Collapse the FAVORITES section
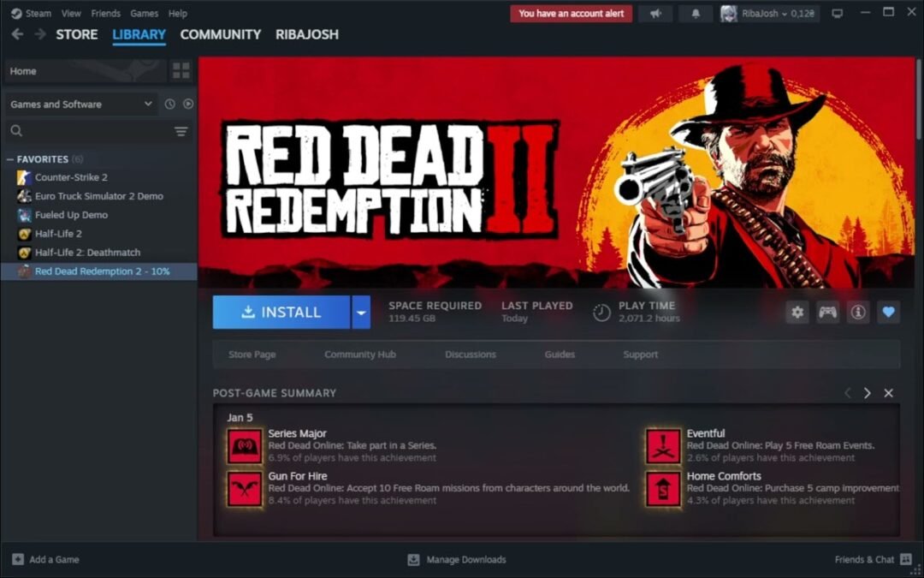Viewport: 924px width, 578px height. (x=9, y=158)
